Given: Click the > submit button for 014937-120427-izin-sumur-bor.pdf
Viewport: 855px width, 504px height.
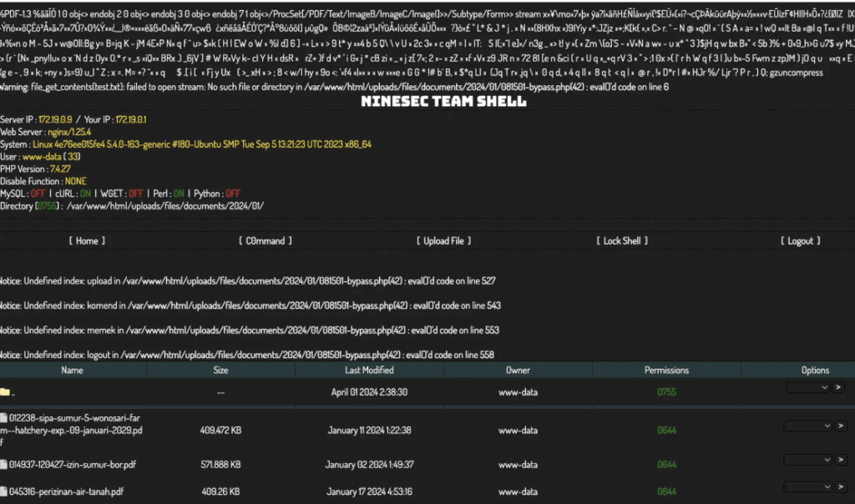Looking at the screenshot, I should pyautogui.click(x=841, y=460).
